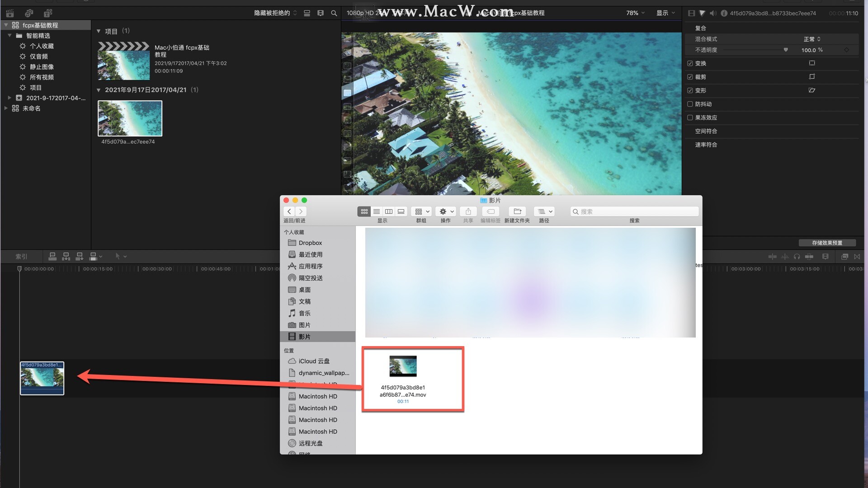Screen dimensions: 868x488
Task: Open the viewer 78% zoom dropdown
Action: pos(635,13)
